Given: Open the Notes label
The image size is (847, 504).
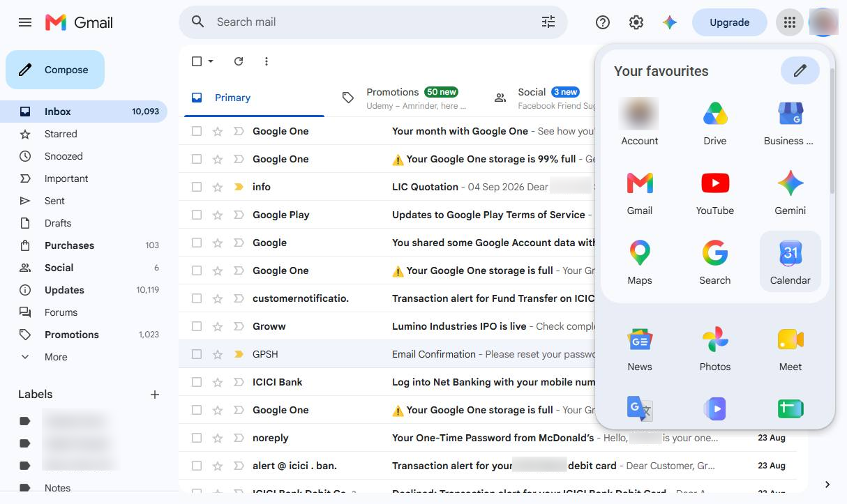Looking at the screenshot, I should [57, 488].
